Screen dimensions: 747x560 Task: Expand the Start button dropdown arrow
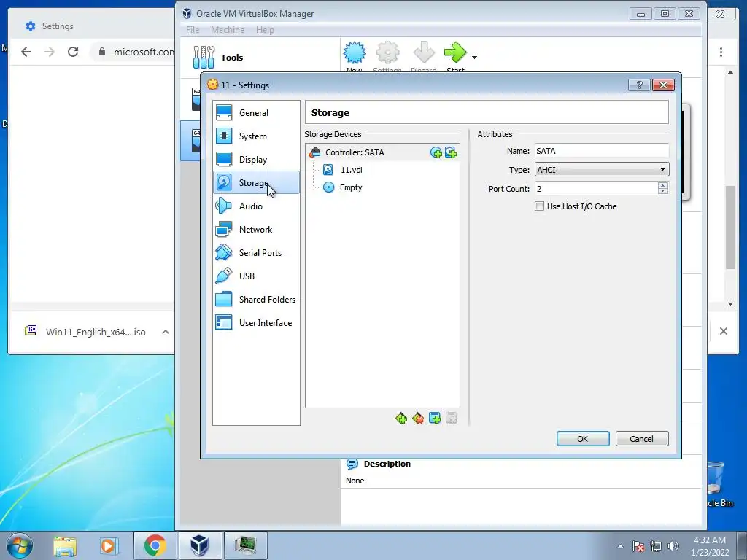pyautogui.click(x=474, y=58)
